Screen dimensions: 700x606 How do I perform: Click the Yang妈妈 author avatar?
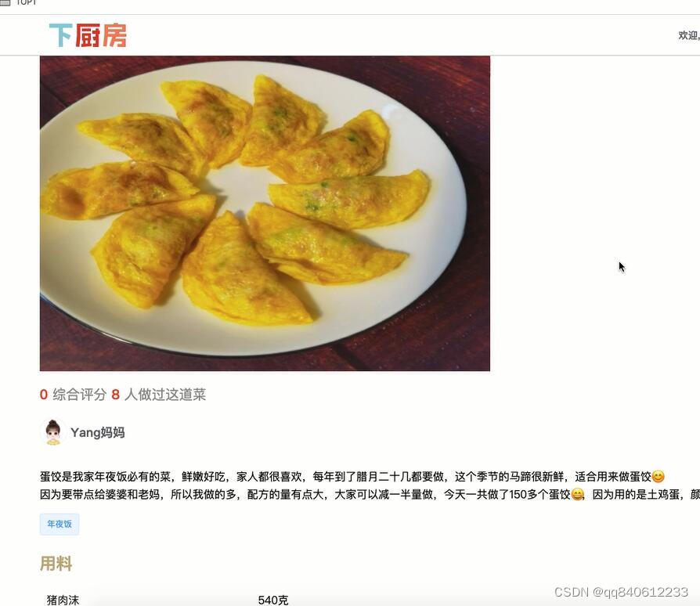(x=53, y=432)
